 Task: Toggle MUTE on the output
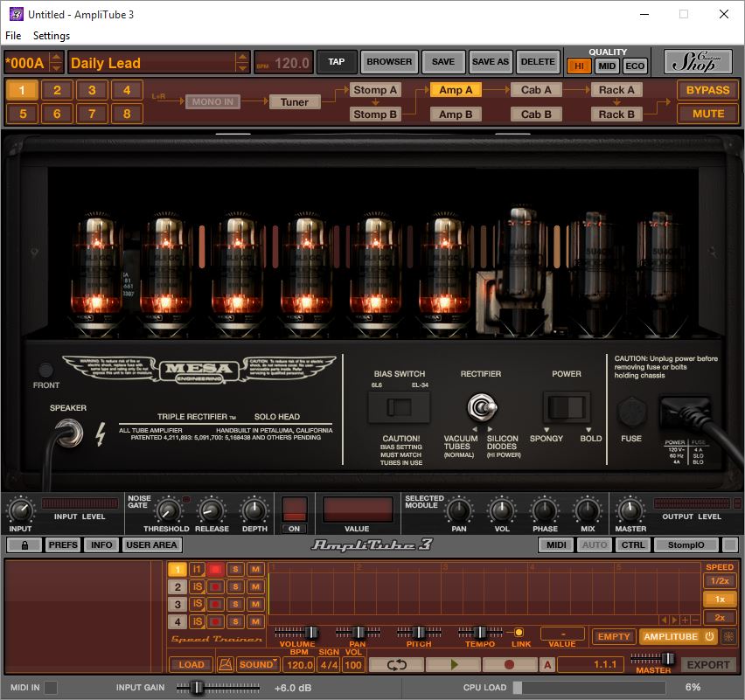click(x=707, y=114)
